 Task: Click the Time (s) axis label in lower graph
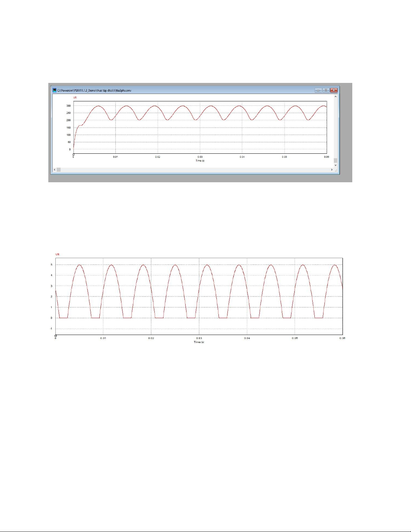pos(199,342)
